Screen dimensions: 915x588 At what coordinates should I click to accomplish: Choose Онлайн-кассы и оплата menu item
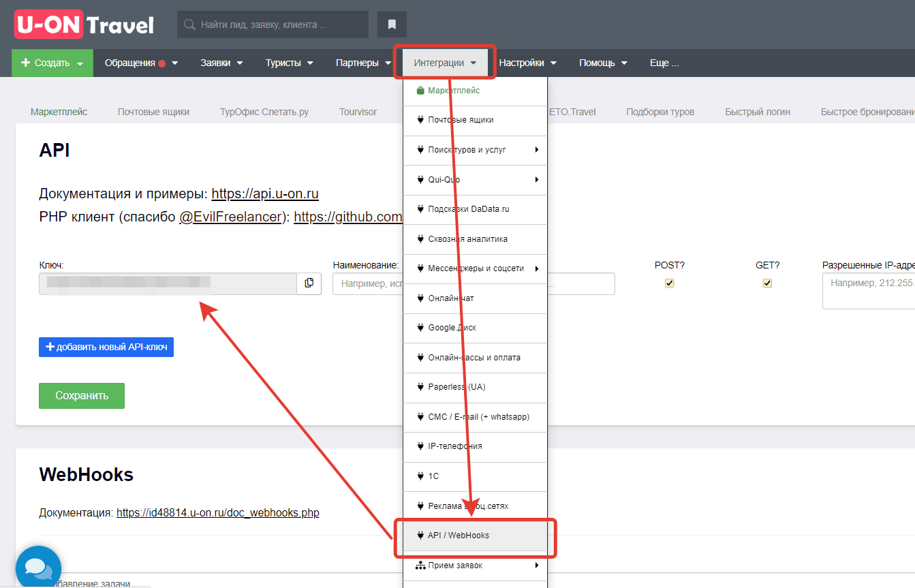pyautogui.click(x=475, y=358)
